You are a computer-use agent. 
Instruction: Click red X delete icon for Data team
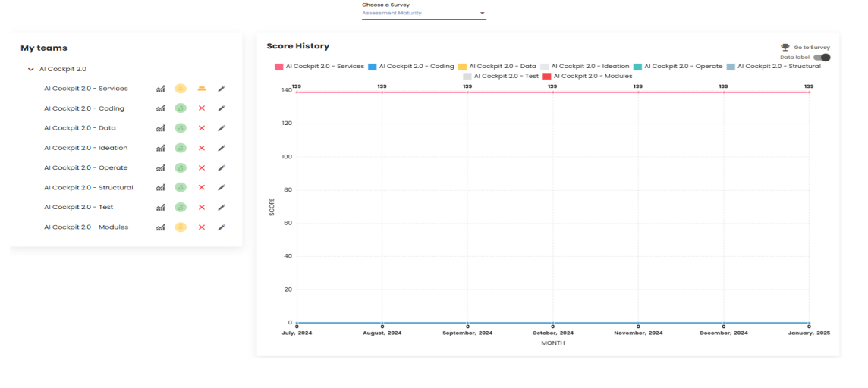click(x=202, y=128)
